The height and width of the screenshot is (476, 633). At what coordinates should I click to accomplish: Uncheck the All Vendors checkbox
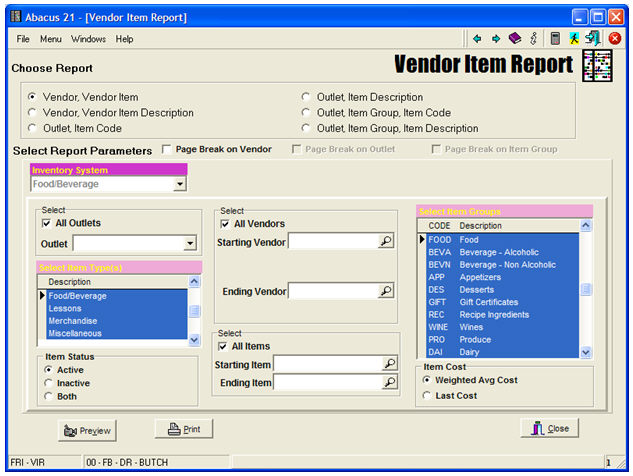226,224
